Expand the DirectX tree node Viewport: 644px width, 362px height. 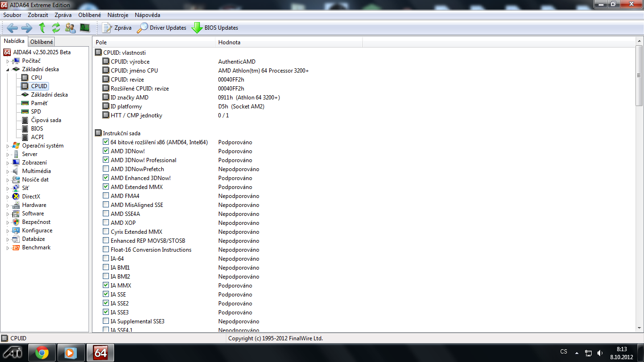point(8,197)
